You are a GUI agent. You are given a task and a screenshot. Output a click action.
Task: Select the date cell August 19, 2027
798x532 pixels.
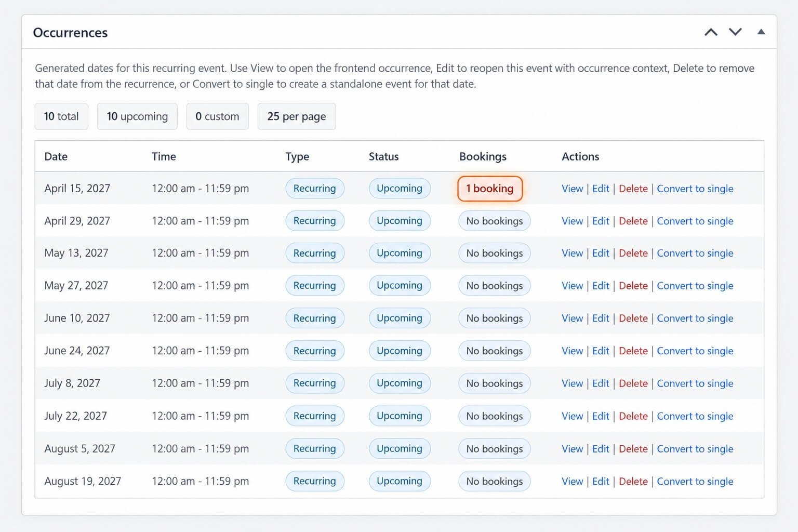pos(83,482)
